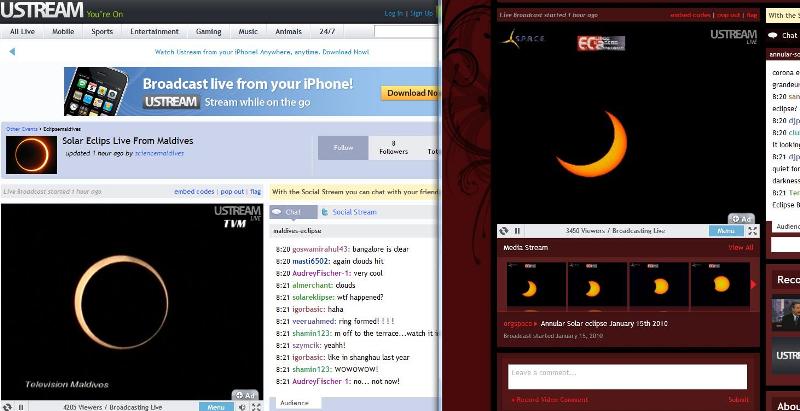Open Menu on the right window player
Viewport: 800px width, 411px height.
[726, 231]
